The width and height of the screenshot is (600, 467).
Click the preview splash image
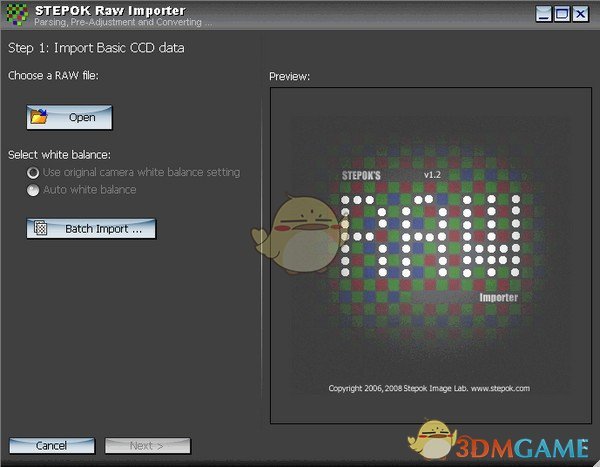(431, 255)
